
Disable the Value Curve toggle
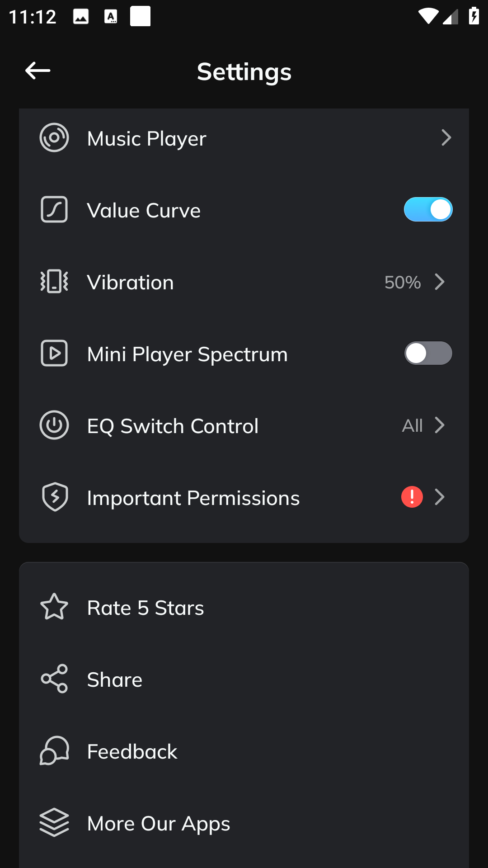[428, 209]
